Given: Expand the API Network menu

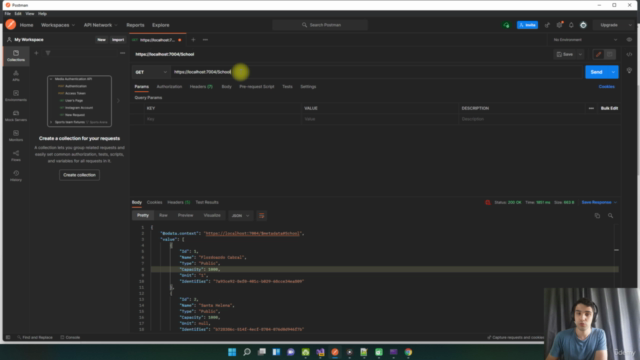Looking at the screenshot, I should (x=100, y=25).
